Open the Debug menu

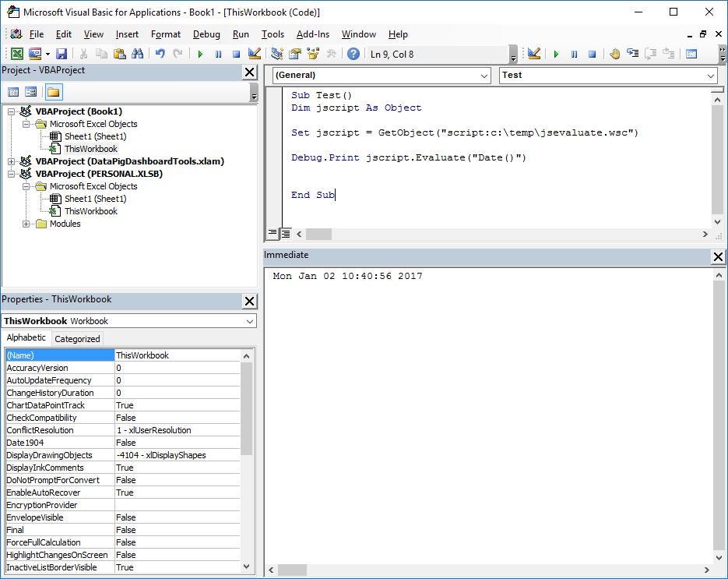tap(206, 34)
